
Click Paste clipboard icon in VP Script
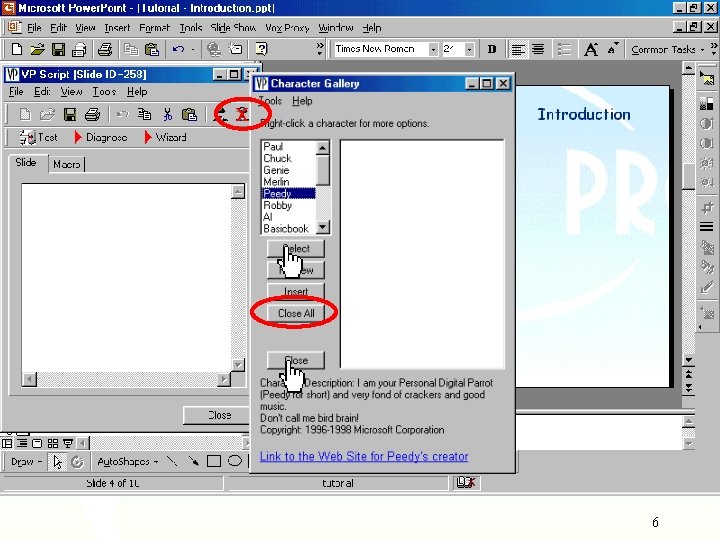(x=189, y=114)
